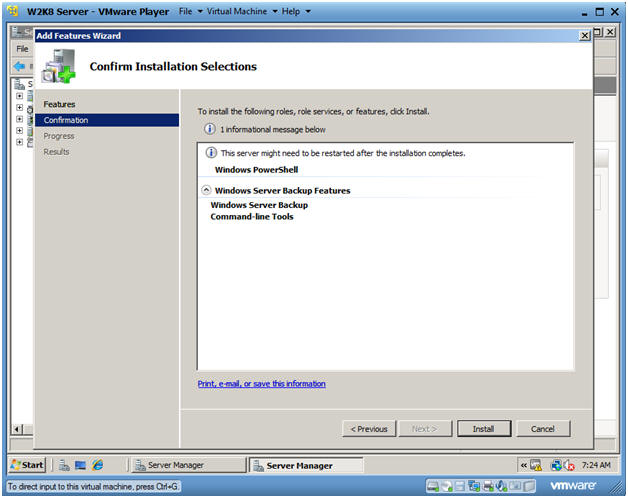Screen dimensions: 628x498
Task: Open the network tray icon with the globe
Action: (556, 465)
